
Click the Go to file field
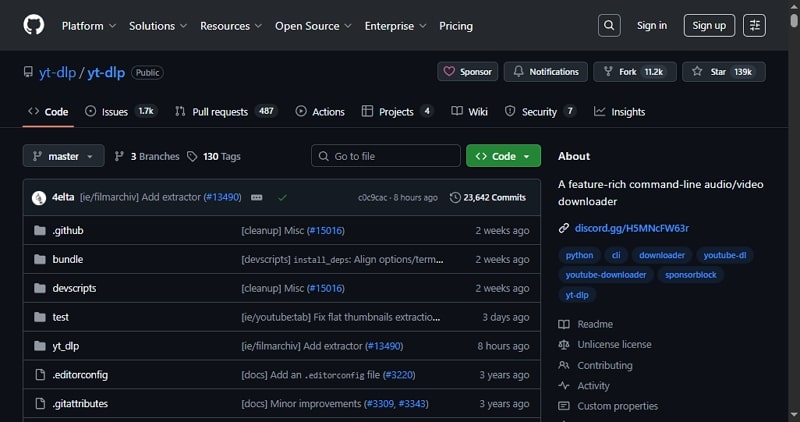[x=385, y=156]
